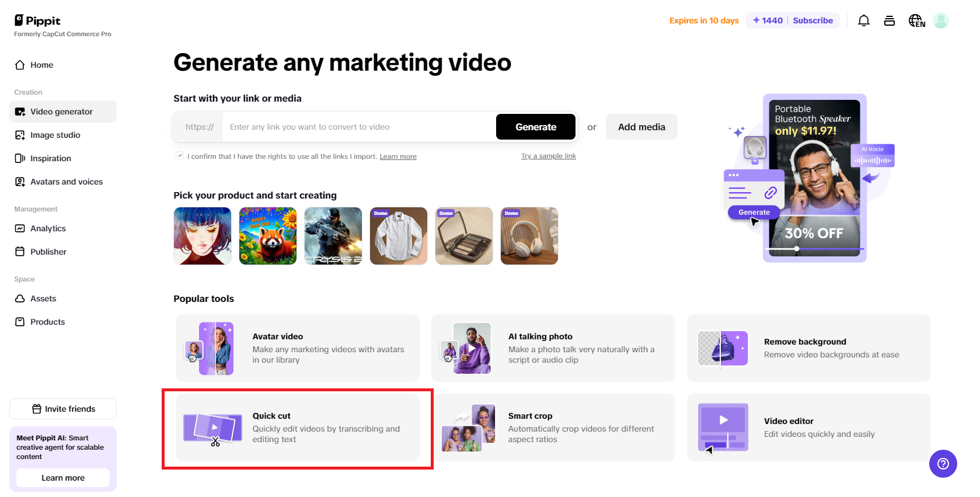Open the user profile avatar
The height and width of the screenshot is (497, 980).
click(x=941, y=20)
